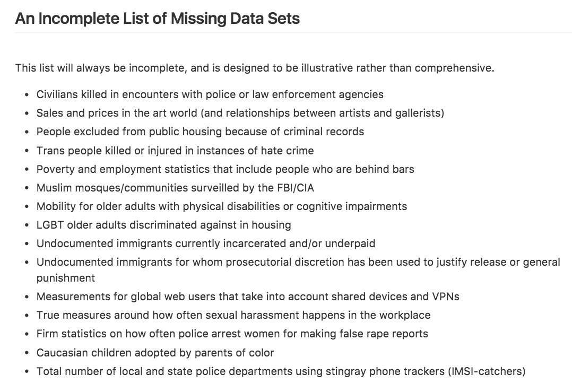
Task: Select the "LGBT older adults discriminated against" item
Action: click(x=163, y=225)
